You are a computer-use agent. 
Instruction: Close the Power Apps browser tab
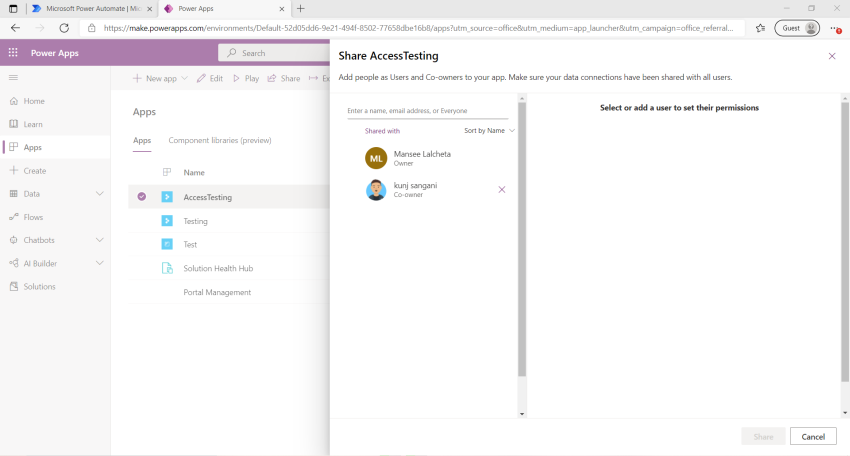pyautogui.click(x=281, y=9)
